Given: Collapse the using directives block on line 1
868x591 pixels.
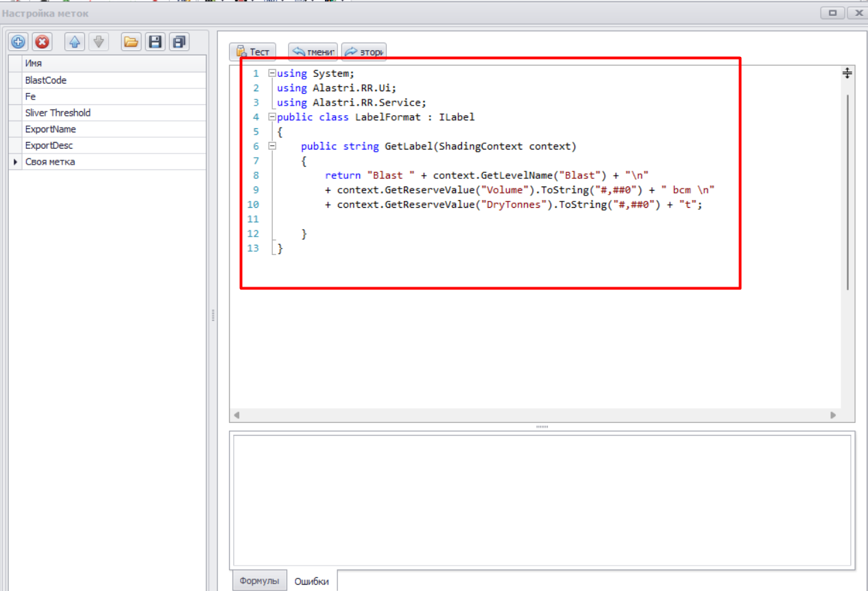Looking at the screenshot, I should [272, 73].
